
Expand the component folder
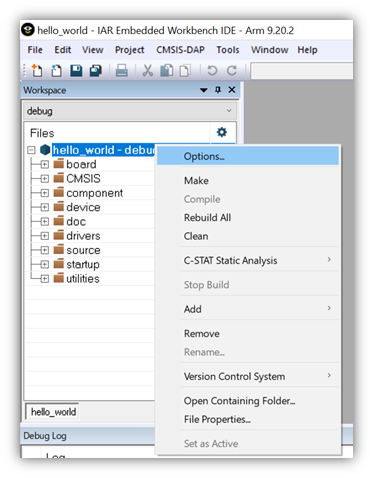44,193
